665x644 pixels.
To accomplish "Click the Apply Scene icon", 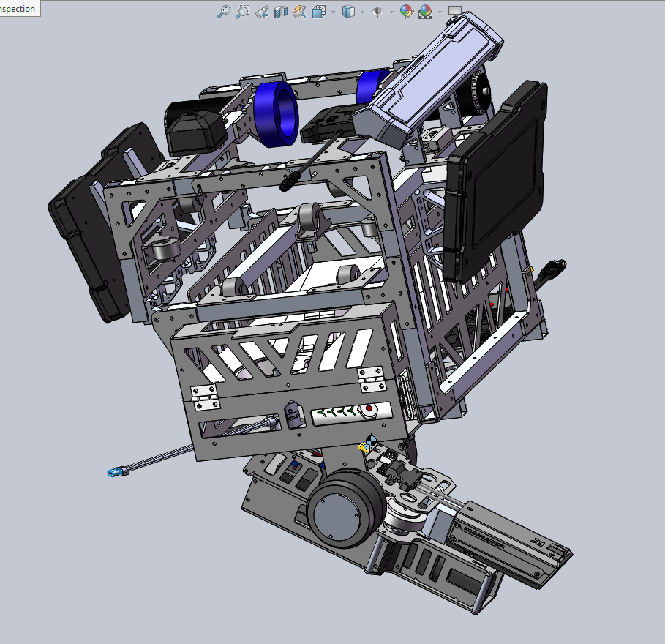I will pyautogui.click(x=425, y=12).
